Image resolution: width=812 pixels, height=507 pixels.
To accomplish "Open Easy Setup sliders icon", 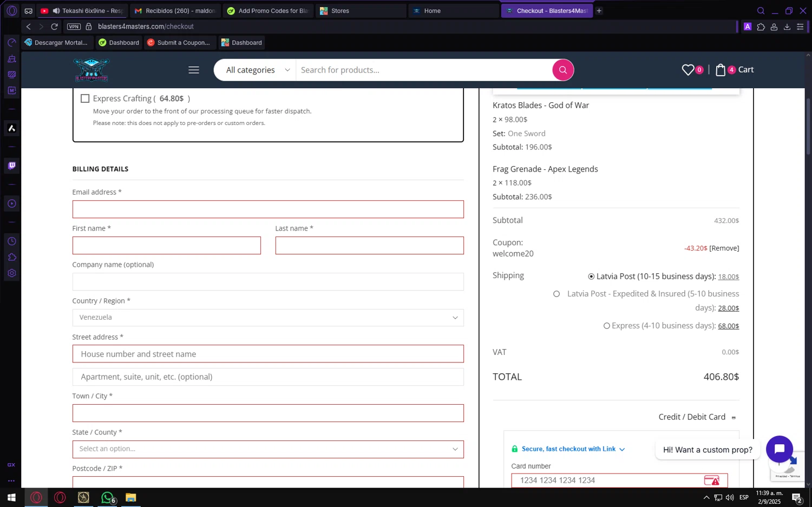I will pyautogui.click(x=800, y=27).
